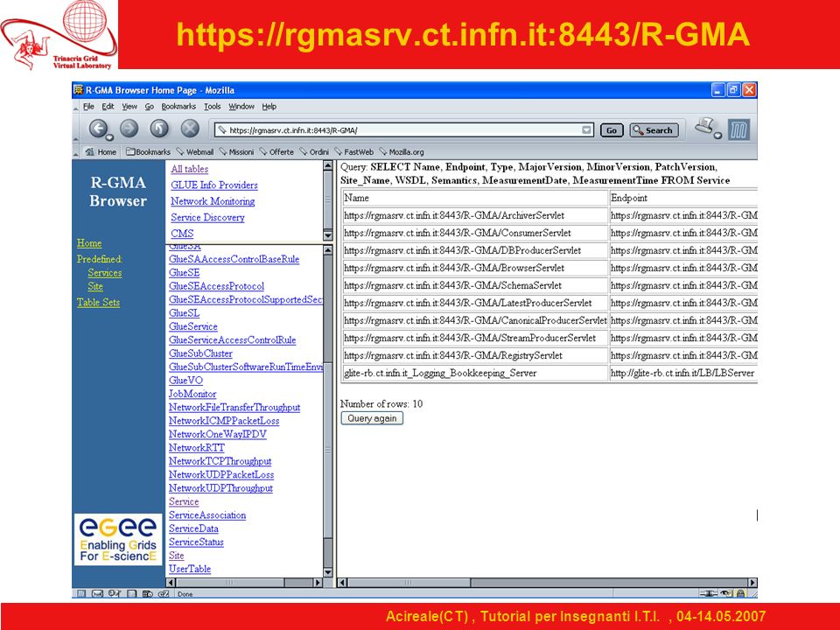This screenshot has height=630, width=840.
Task: Open the Bookmarks menu
Action: coord(178,107)
